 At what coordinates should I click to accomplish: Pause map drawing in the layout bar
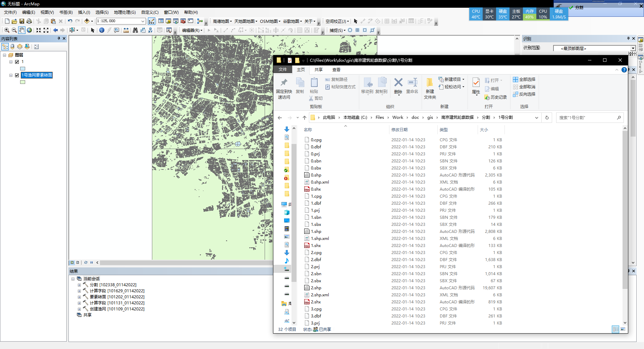tap(92, 263)
